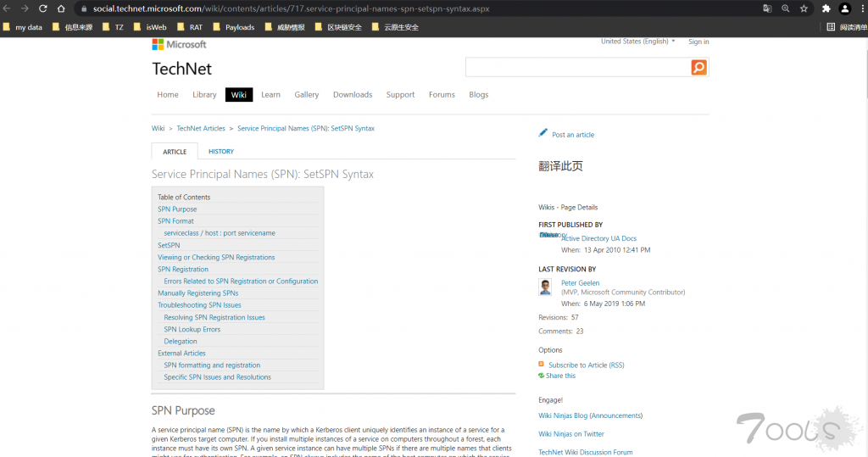This screenshot has height=457, width=868.
Task: Open the 'RAT' bookmark folder
Action: click(190, 27)
